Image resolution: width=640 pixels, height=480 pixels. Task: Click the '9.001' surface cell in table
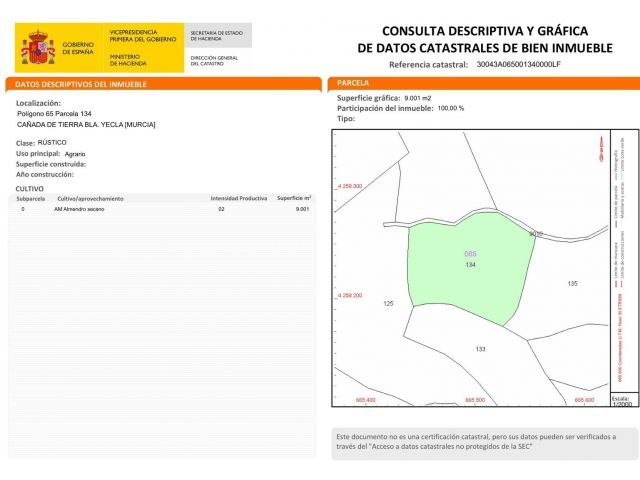coord(302,209)
